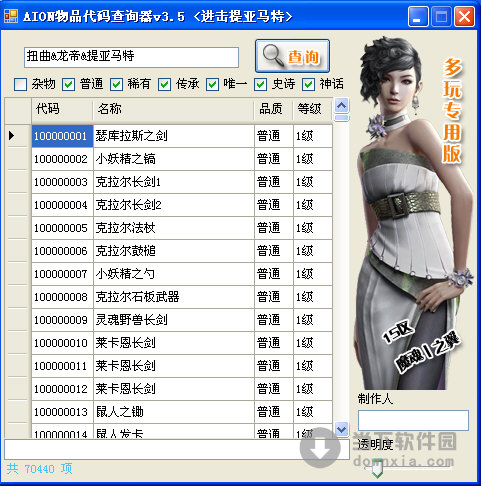The height and width of the screenshot is (486, 481).
Task: Enable the 杂物 checkbox
Action: (20, 84)
